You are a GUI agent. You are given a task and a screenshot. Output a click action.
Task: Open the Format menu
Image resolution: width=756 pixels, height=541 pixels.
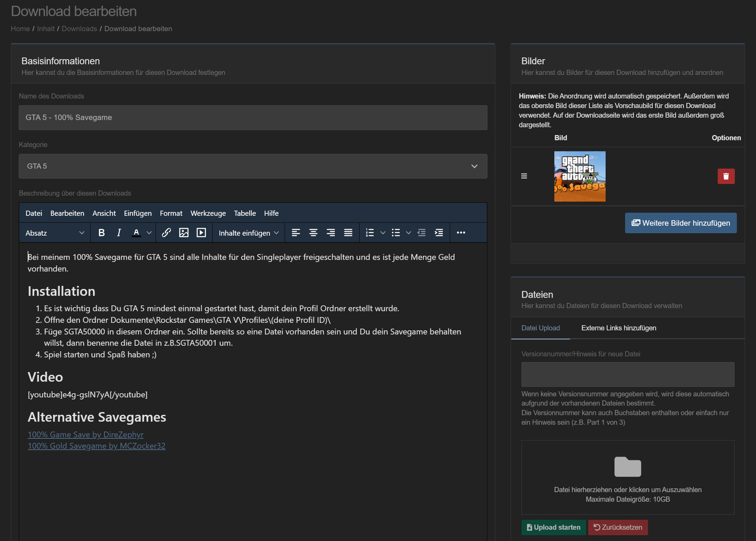(171, 213)
